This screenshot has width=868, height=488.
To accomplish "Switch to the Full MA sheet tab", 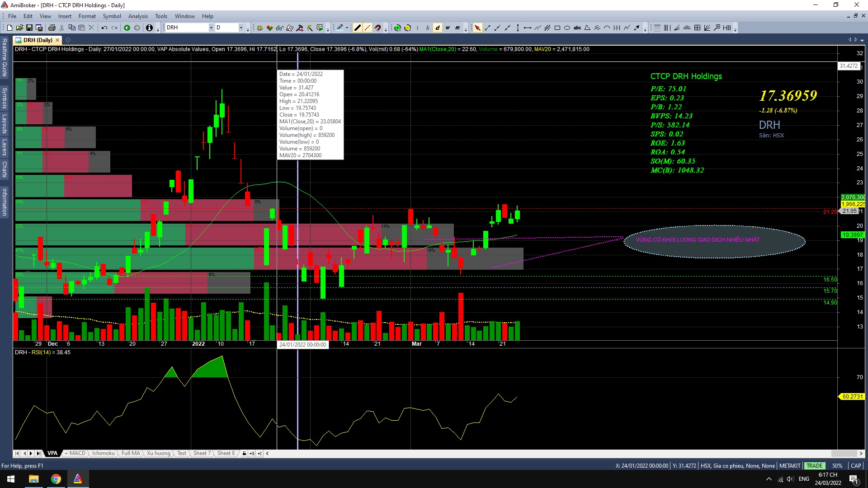I will click(131, 453).
